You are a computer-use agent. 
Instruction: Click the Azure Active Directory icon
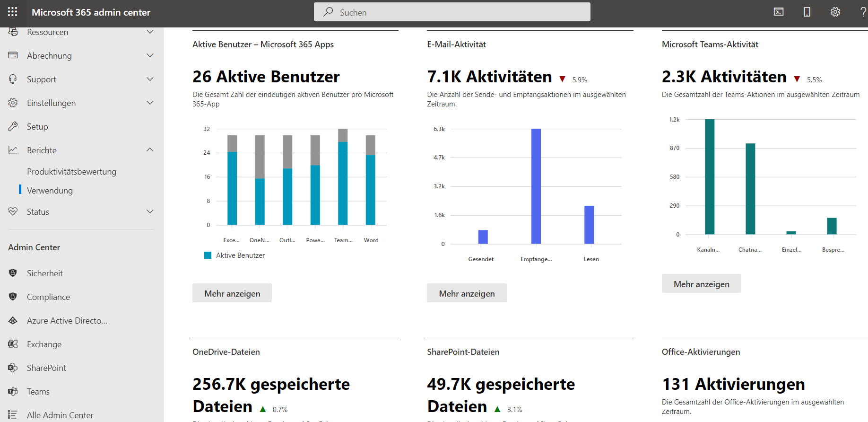[13, 320]
